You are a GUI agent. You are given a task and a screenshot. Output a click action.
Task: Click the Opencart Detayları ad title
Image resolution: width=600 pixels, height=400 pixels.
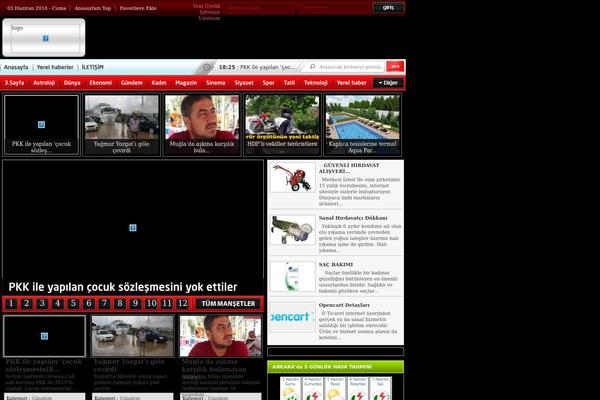pyautogui.click(x=344, y=305)
